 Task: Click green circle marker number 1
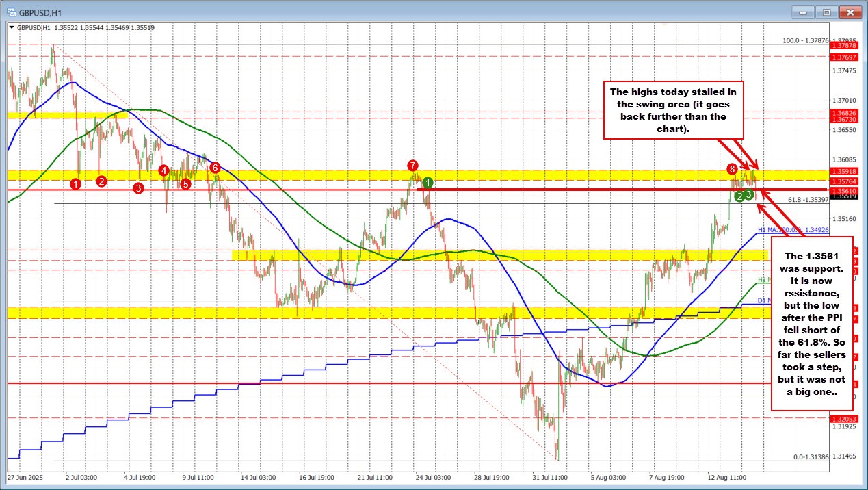(x=428, y=182)
